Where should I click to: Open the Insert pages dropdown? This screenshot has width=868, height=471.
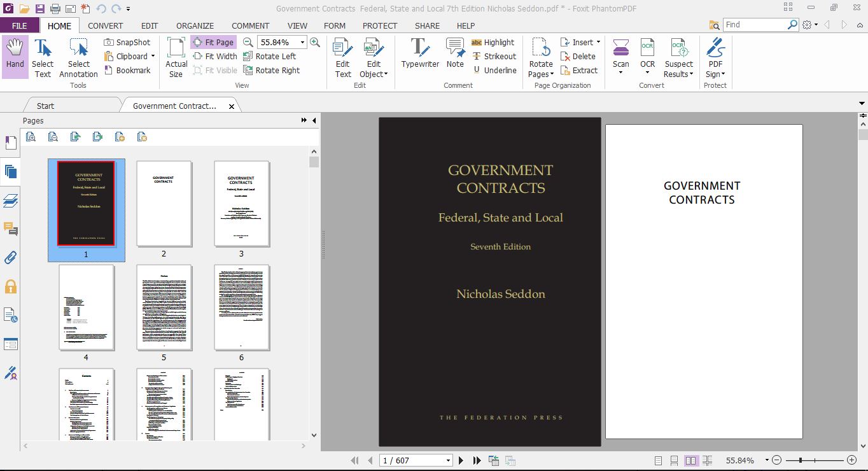coord(598,42)
